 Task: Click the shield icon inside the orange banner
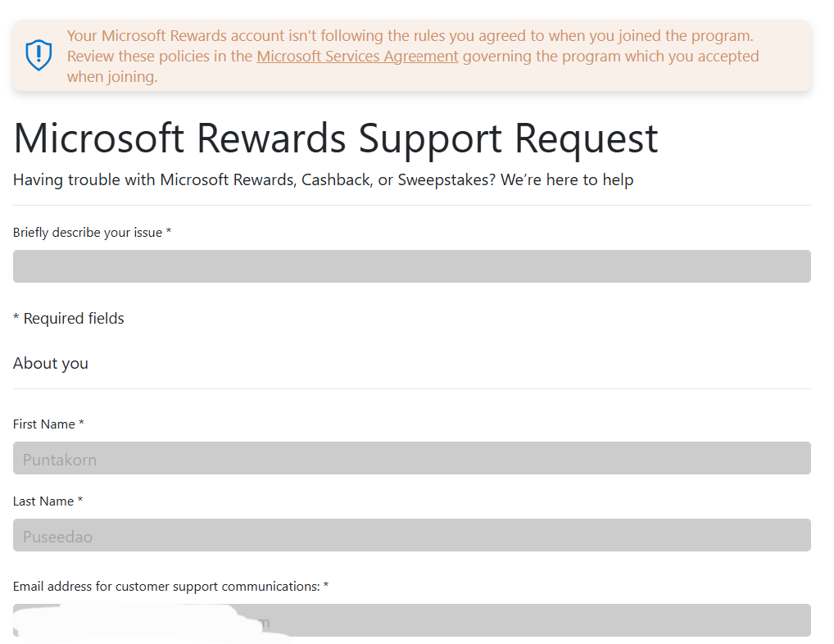pyautogui.click(x=39, y=55)
